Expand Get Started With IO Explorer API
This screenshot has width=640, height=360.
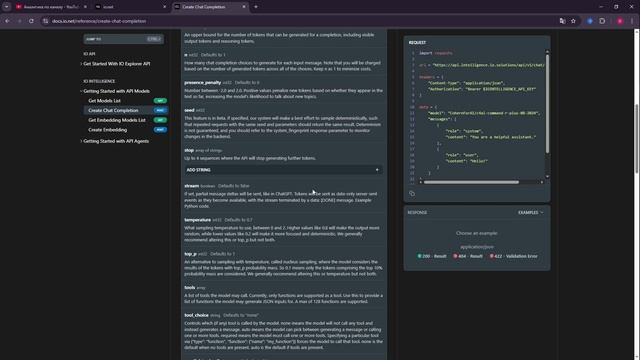coord(117,64)
